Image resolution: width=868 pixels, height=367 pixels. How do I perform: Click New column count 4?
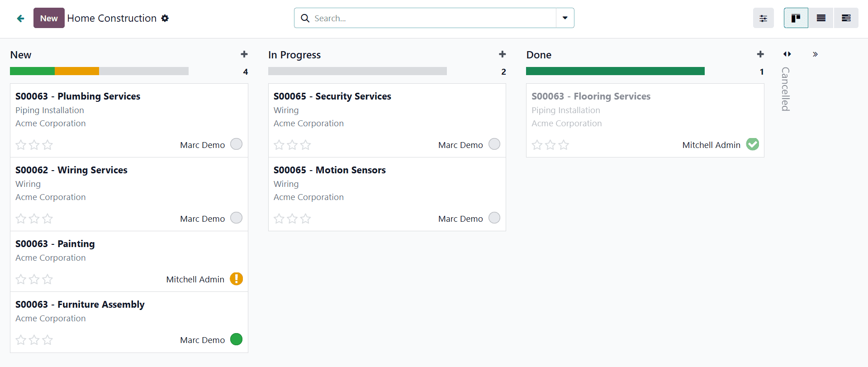(x=246, y=71)
